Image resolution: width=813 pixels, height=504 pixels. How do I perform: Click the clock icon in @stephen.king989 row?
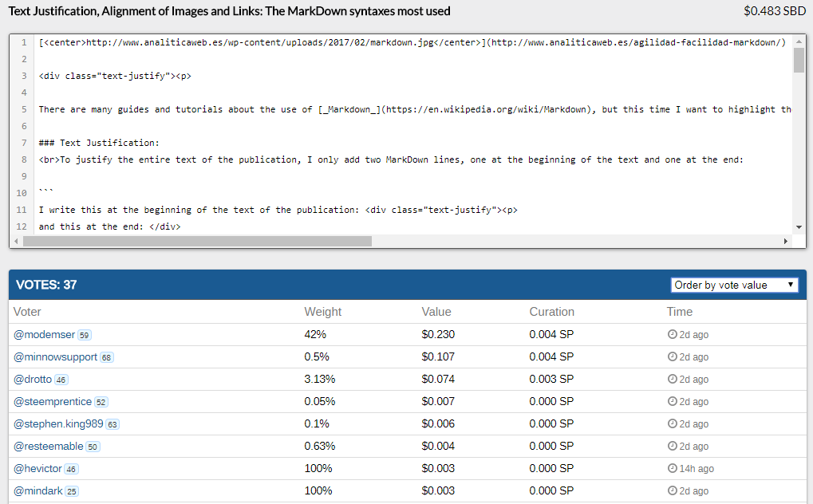coord(672,423)
